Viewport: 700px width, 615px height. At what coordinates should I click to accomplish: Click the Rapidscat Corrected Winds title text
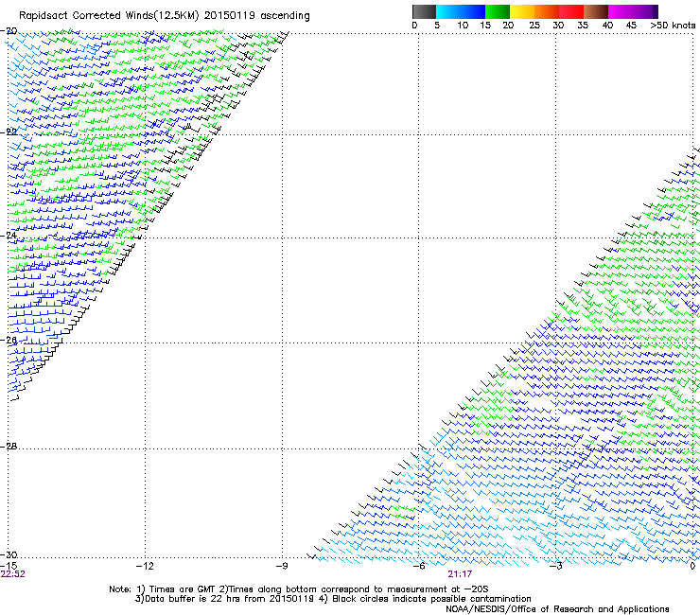[165, 16]
